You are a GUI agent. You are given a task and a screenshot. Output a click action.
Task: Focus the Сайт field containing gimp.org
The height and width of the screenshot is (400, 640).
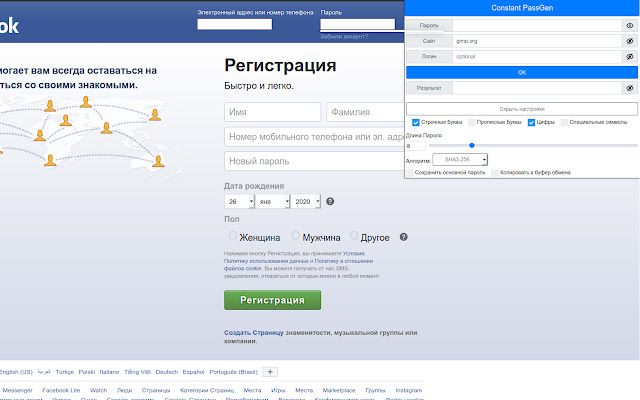tap(537, 41)
